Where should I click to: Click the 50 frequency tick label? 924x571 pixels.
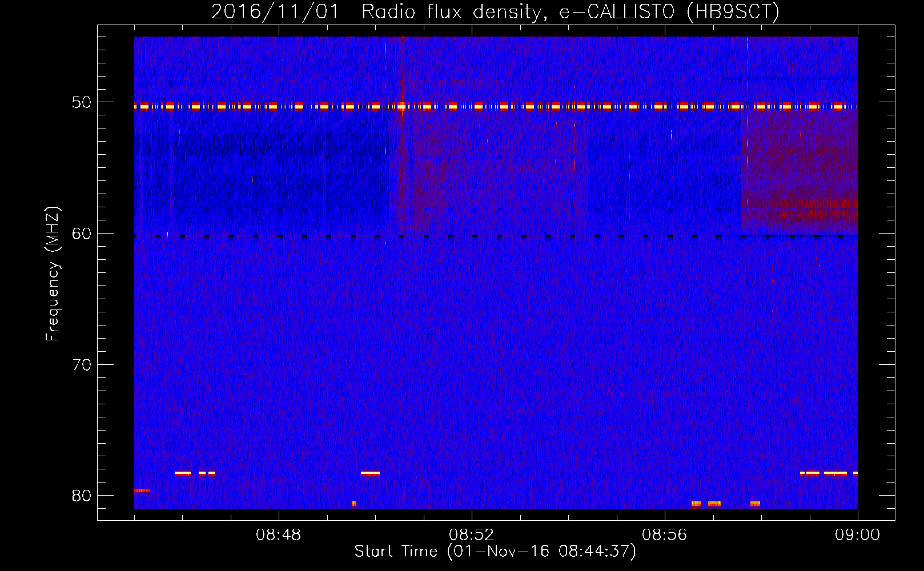(x=82, y=103)
